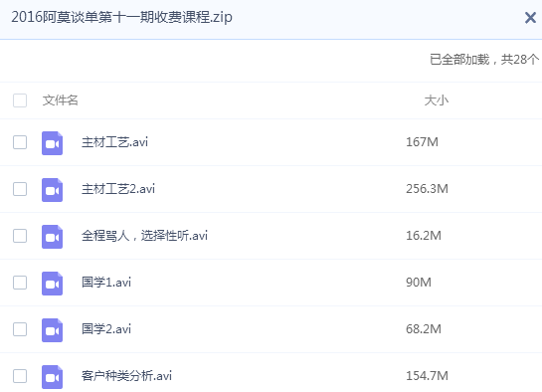This screenshot has height=392, width=542.
Task: Tick the checkbox for 客户种类分析.avi
Action: pos(20,376)
